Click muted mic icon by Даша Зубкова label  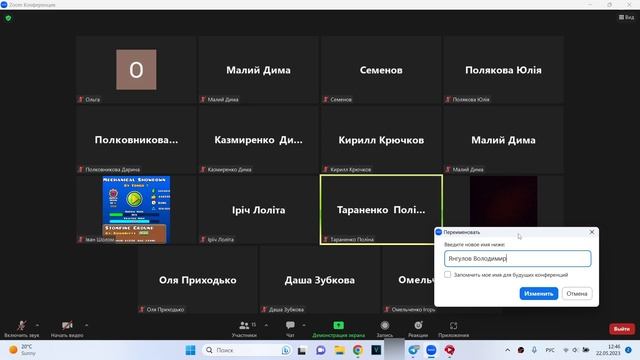coord(264,309)
